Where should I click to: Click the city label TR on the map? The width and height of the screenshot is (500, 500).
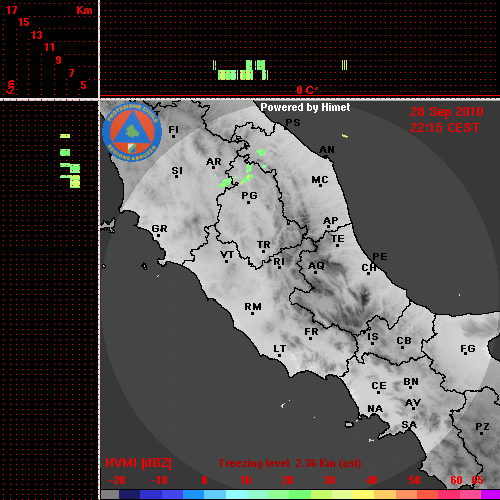(263, 245)
